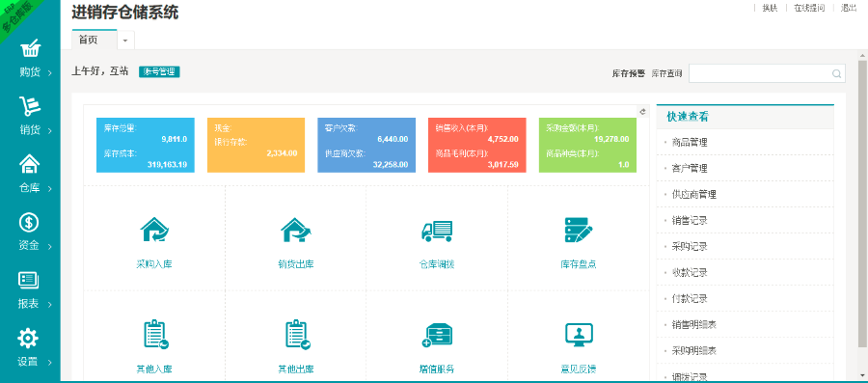Click the 快速查看 panel header
This screenshot has height=383, width=868.
pyautogui.click(x=746, y=117)
